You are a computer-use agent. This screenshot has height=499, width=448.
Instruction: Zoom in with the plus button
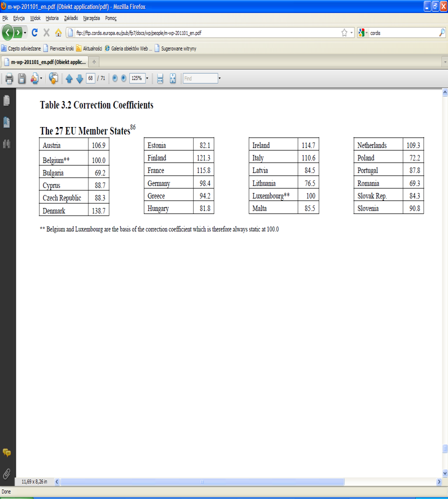click(x=124, y=78)
